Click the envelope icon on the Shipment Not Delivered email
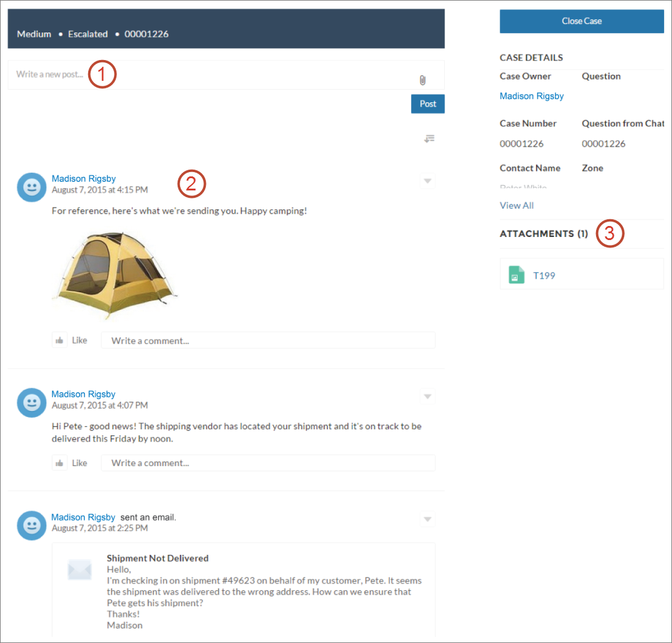The height and width of the screenshot is (643, 672). (x=79, y=570)
